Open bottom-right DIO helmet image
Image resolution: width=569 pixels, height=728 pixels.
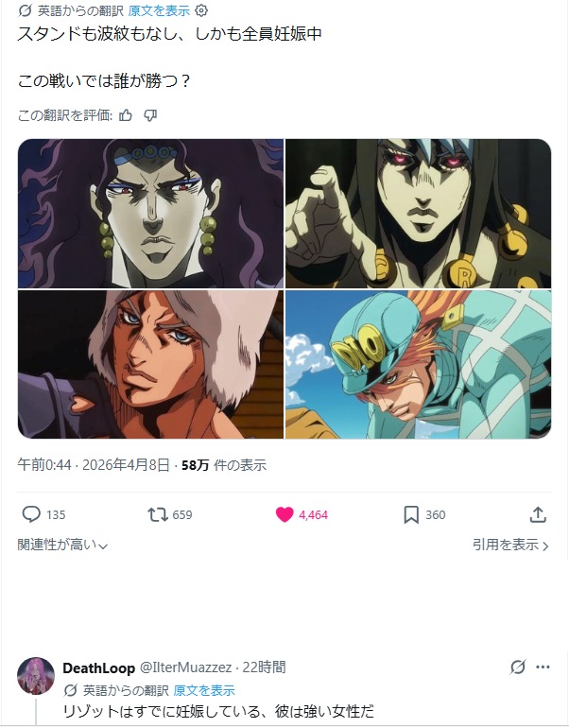coord(418,364)
